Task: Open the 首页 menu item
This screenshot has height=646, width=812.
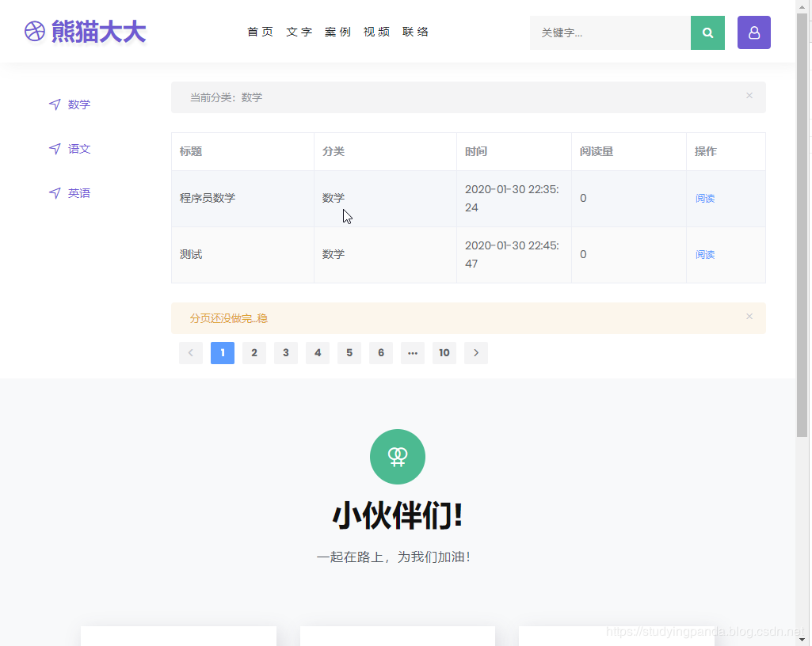Action: click(260, 32)
